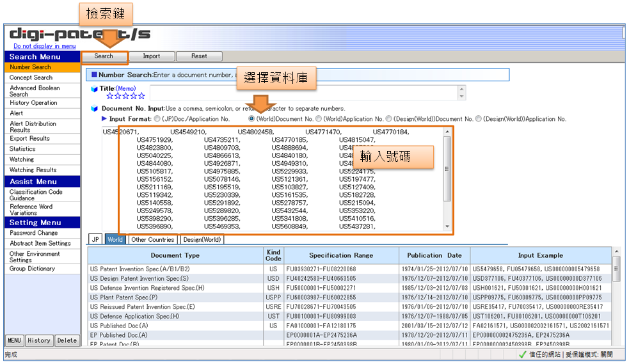Select (Design(World))Application No. radio button
The height and width of the screenshot is (364, 629).
point(479,119)
